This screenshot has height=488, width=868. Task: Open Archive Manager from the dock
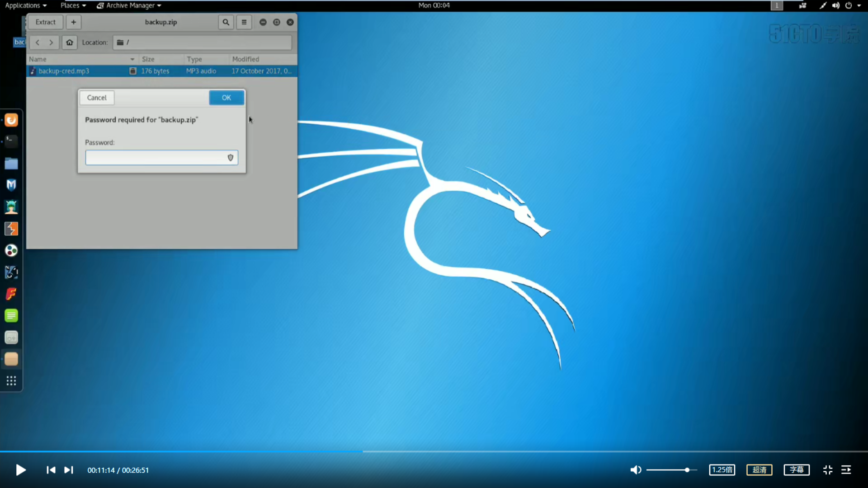point(11,359)
